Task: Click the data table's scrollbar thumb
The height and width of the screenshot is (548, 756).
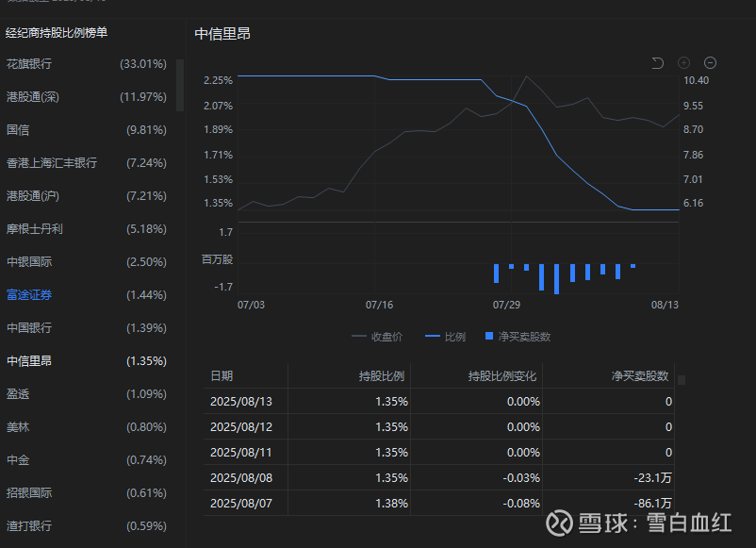Action: click(x=682, y=380)
